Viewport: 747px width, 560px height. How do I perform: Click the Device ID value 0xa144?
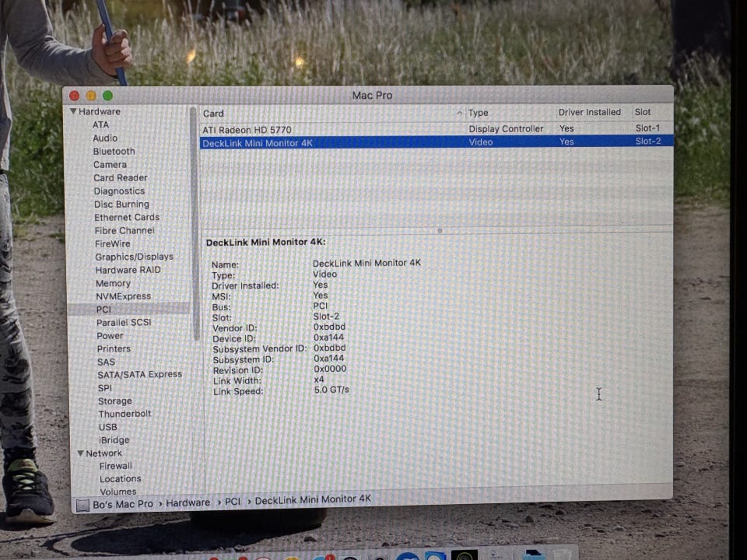328,338
